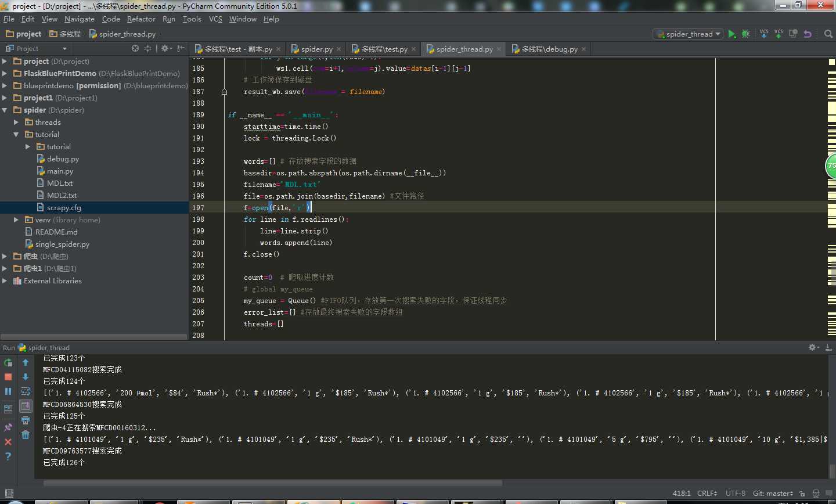Collapse the tutorial folder under spider

(x=16, y=134)
